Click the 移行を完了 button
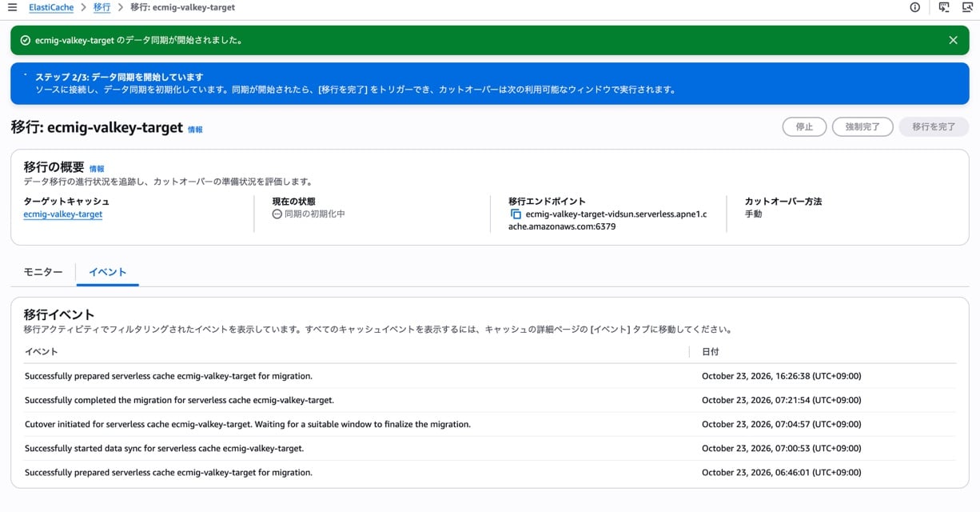This screenshot has width=980, height=512. click(934, 126)
